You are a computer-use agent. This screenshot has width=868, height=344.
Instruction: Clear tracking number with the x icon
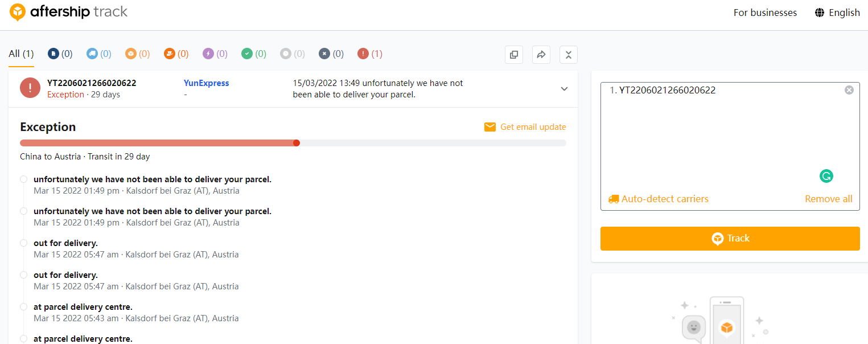849,90
